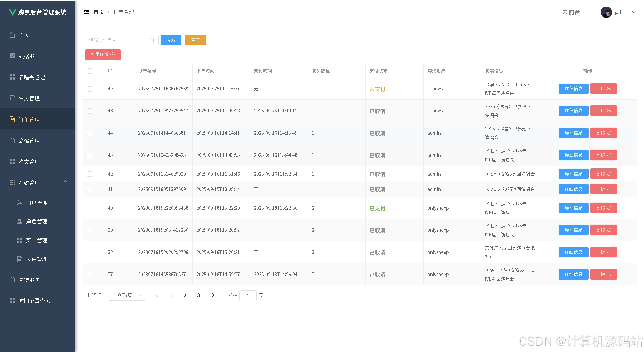Click the grid icon beside 时间范围查询
The width and height of the screenshot is (644, 352).
[x=12, y=300]
